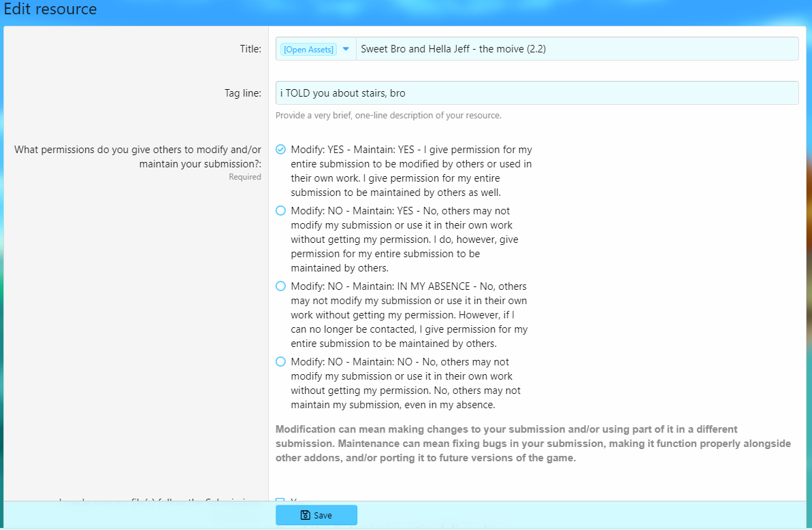Open the [Open Assets] prefix dropdown arrow

click(x=346, y=49)
